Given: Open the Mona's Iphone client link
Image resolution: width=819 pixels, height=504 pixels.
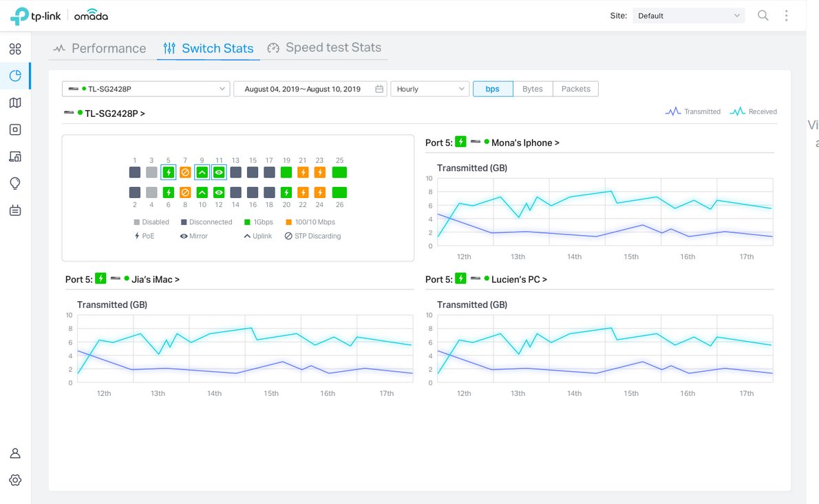Looking at the screenshot, I should pos(524,142).
